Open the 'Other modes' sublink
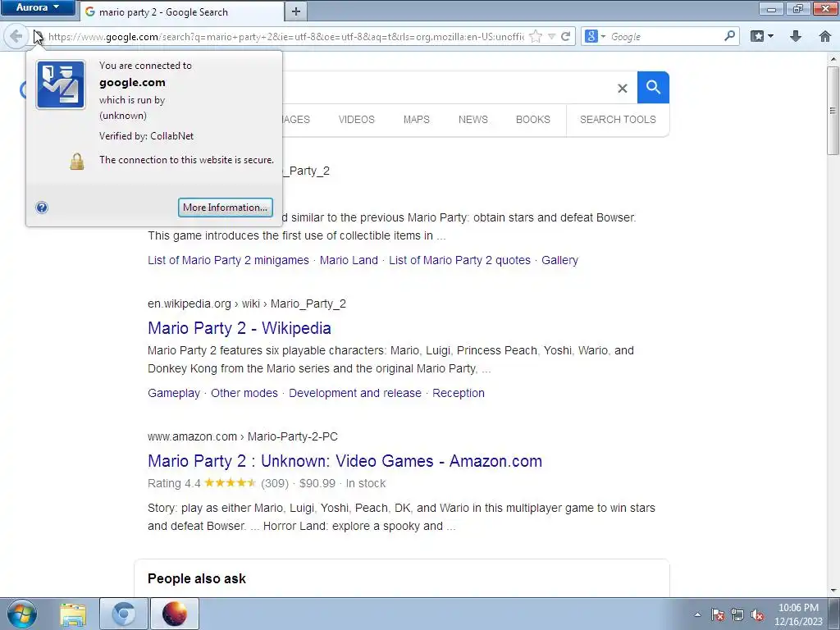 (244, 393)
